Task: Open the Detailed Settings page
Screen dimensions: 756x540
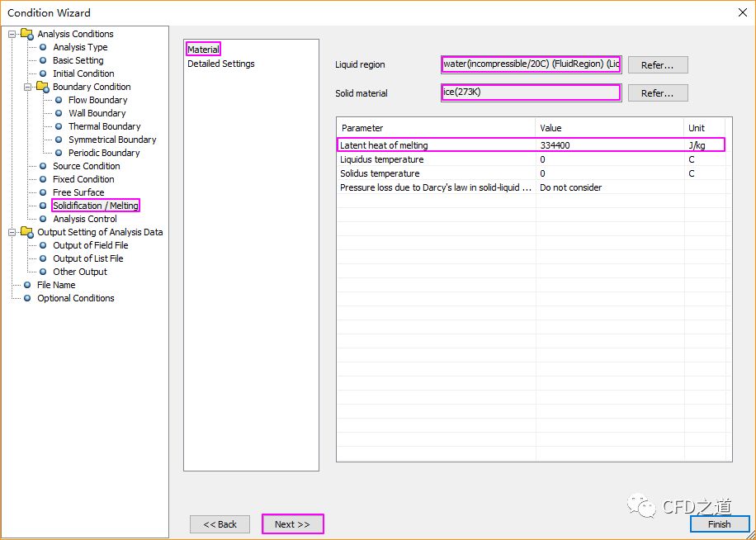Action: click(220, 64)
